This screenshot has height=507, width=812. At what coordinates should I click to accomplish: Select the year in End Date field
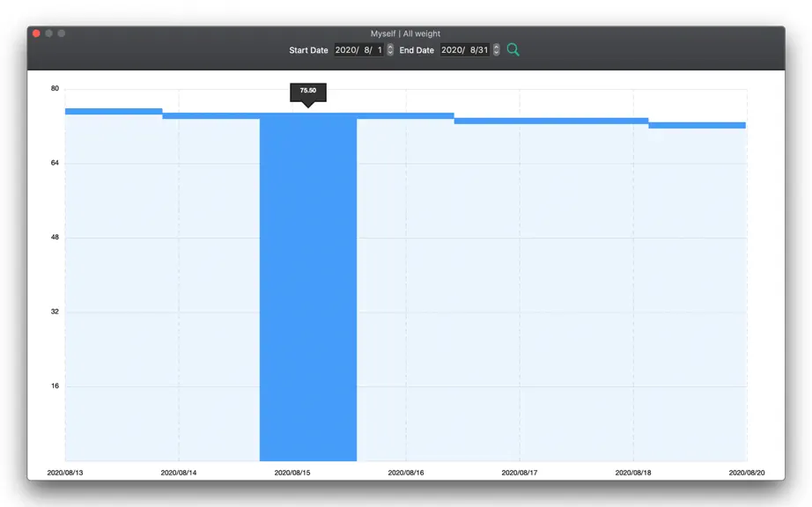tap(452, 49)
